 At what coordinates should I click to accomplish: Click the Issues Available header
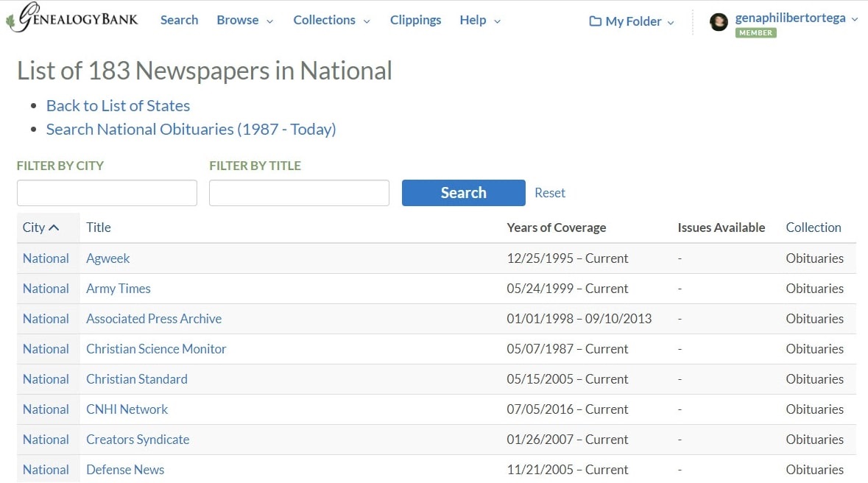tap(721, 228)
